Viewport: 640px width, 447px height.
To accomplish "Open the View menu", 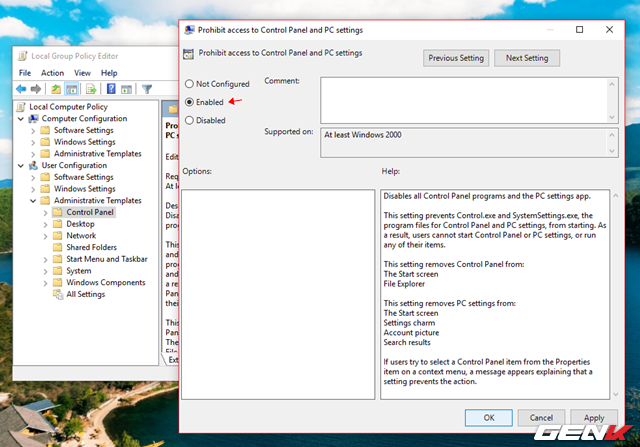I will (x=82, y=73).
